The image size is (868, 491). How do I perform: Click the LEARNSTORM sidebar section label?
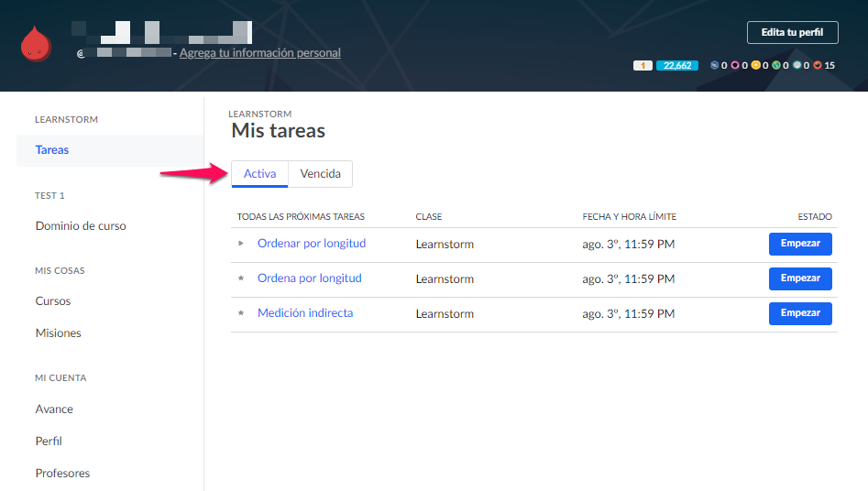coord(66,120)
